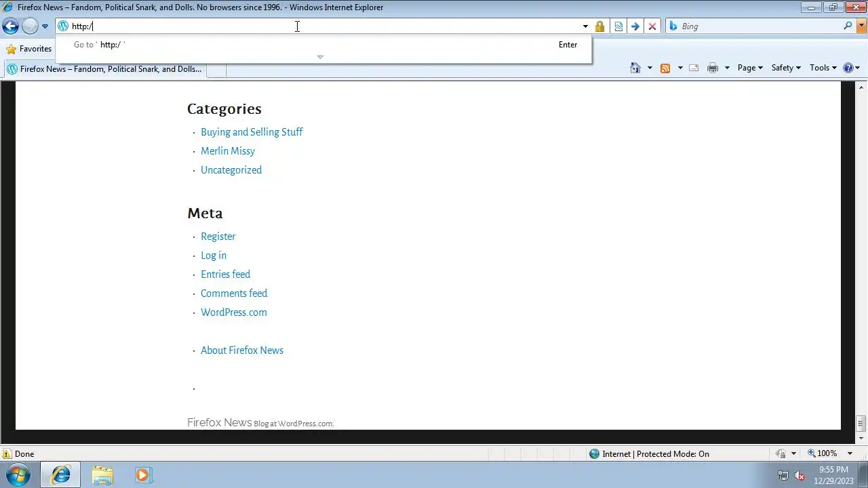Open the Tools menu

point(823,68)
